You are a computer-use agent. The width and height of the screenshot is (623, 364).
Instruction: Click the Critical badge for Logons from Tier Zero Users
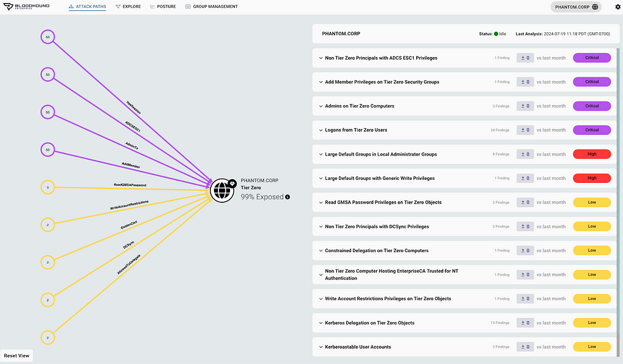coord(591,130)
